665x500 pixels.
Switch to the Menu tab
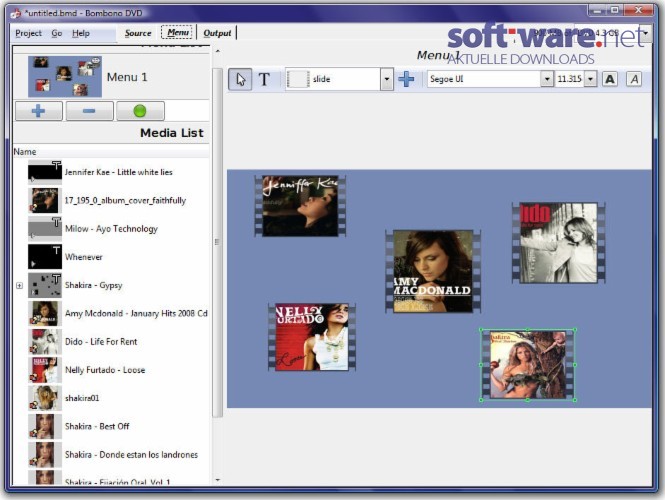[x=177, y=32]
